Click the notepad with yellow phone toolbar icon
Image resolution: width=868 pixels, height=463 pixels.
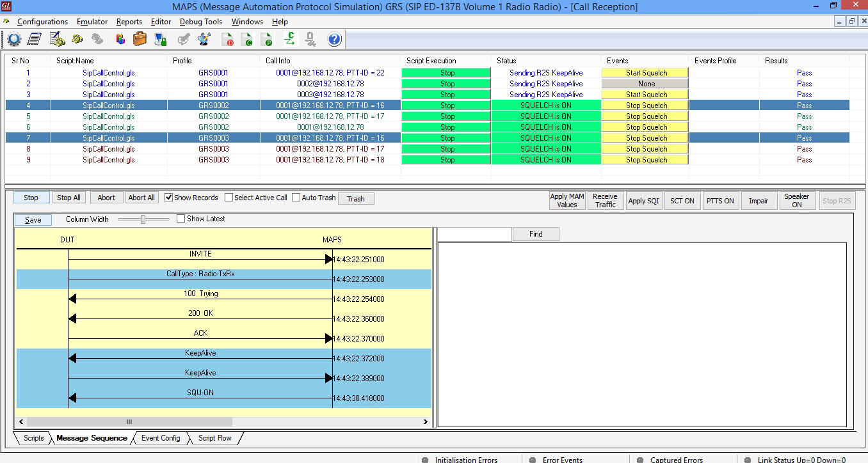click(x=57, y=40)
